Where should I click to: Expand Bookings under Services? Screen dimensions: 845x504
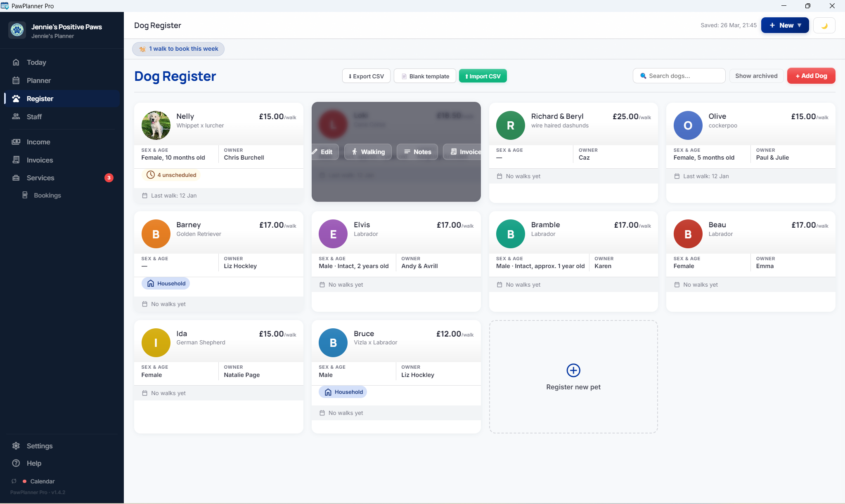tap(47, 195)
